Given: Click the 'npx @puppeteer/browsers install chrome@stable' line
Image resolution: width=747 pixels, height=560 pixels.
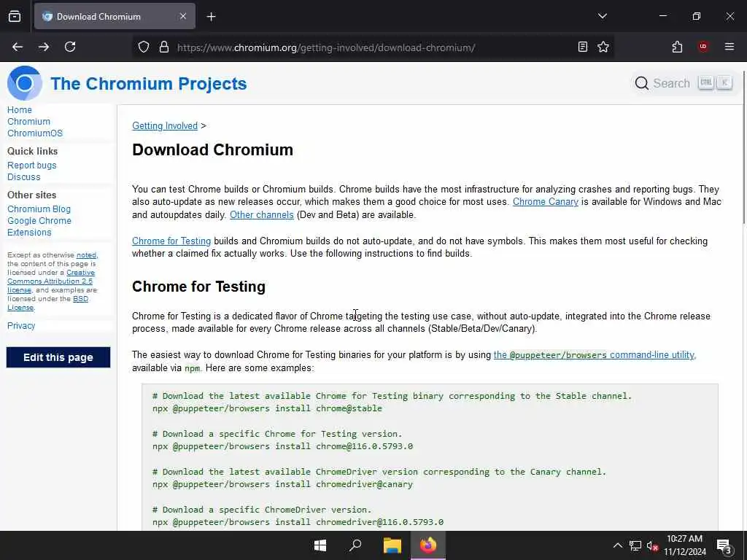Looking at the screenshot, I should (x=267, y=408).
